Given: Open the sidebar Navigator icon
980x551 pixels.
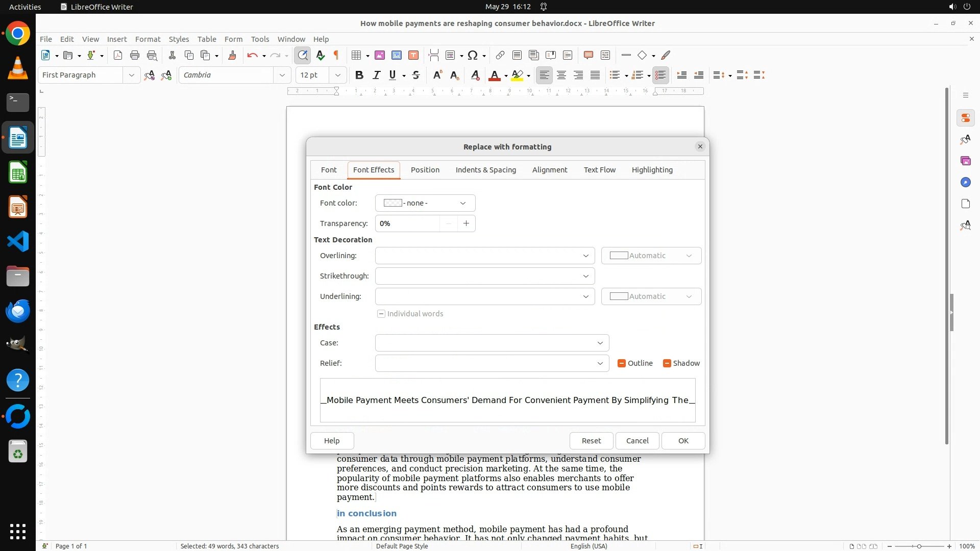Looking at the screenshot, I should pos(965,183).
